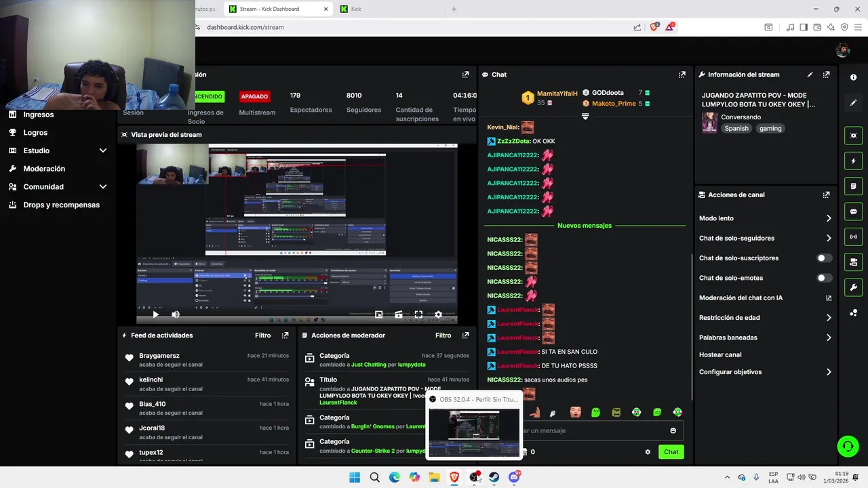Click the speech bubble icon in the right sidebar

[853, 211]
